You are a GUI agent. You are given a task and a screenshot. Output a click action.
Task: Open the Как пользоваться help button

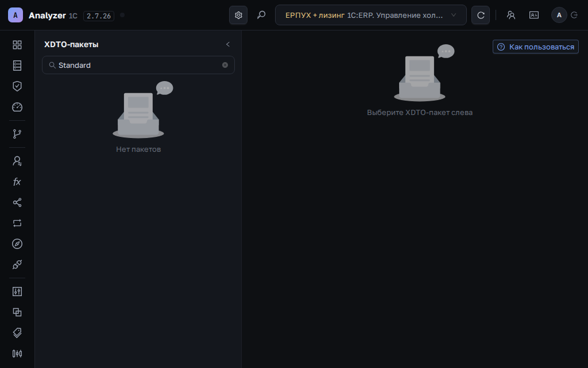(536, 47)
